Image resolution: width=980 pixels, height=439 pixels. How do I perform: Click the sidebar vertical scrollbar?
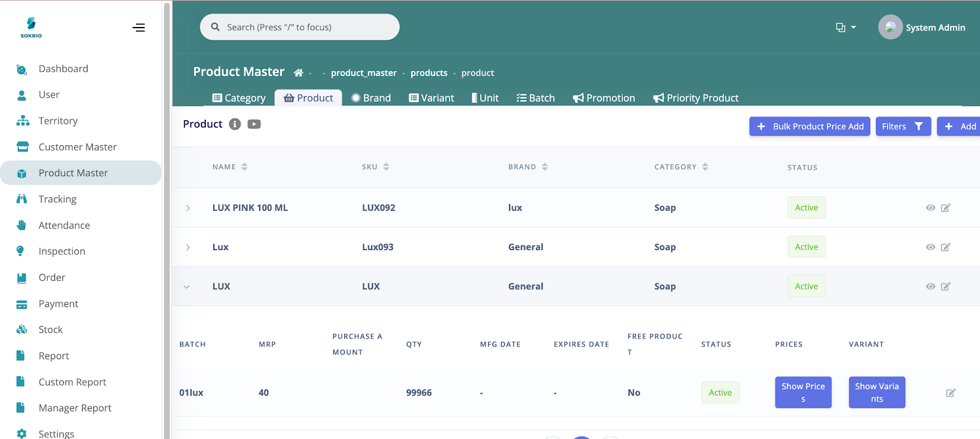coord(167,219)
